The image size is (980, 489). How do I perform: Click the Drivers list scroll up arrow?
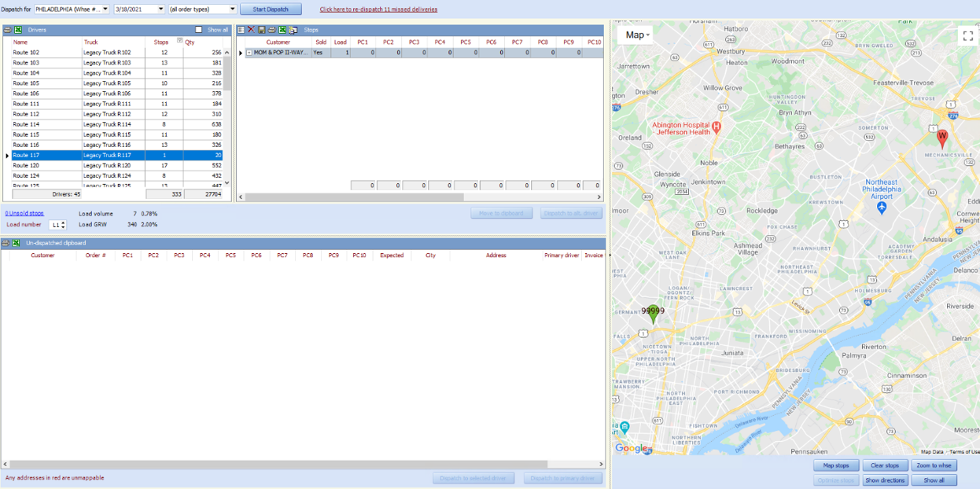click(x=227, y=52)
